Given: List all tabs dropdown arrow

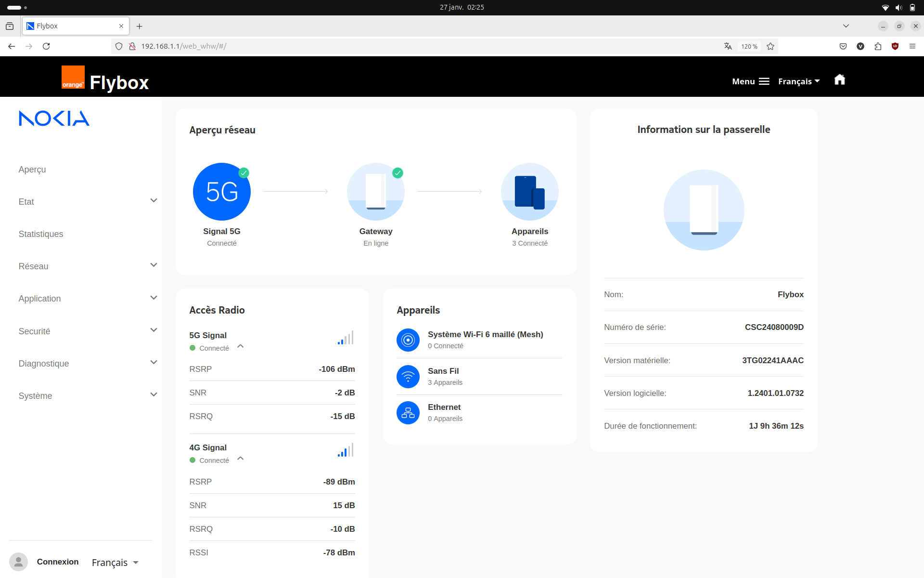Looking at the screenshot, I should coord(846,26).
